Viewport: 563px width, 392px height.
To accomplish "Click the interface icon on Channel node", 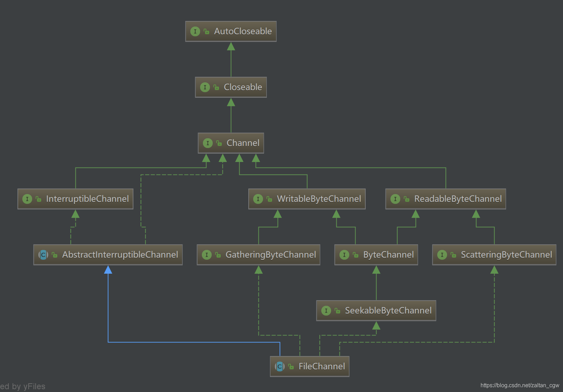I will 208,143.
